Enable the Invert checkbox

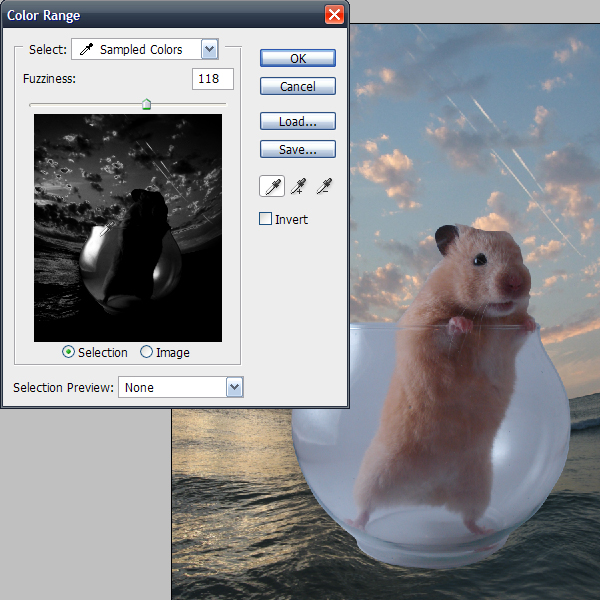tap(266, 219)
